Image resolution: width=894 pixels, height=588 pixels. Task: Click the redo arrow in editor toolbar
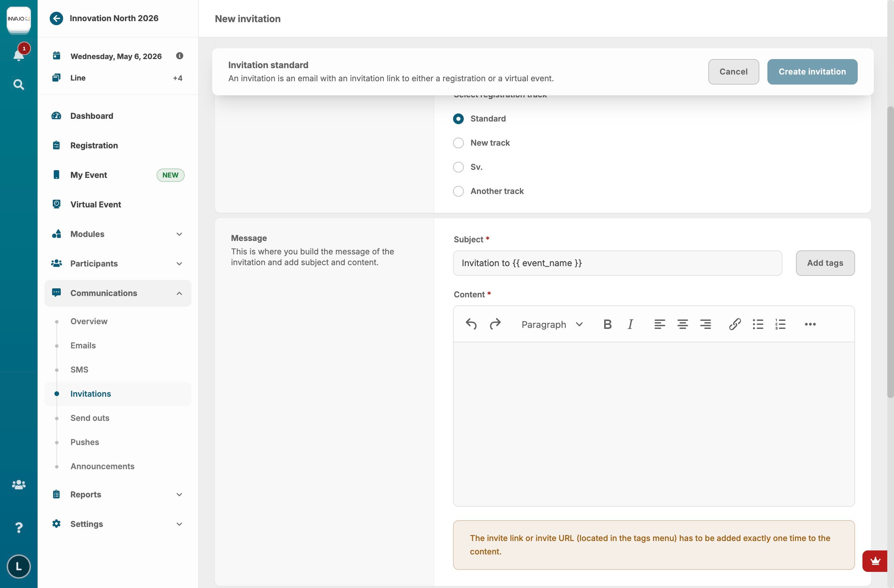point(495,324)
